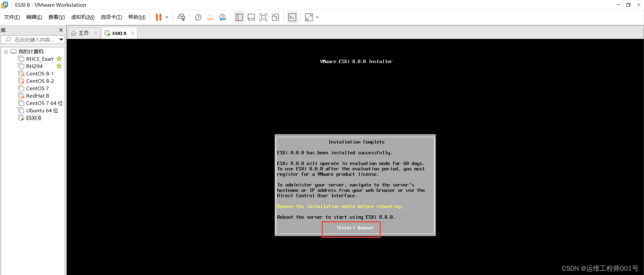Open the power options dropdown arrow
Screen dimensions: 644x275
pyautogui.click(x=167, y=17)
